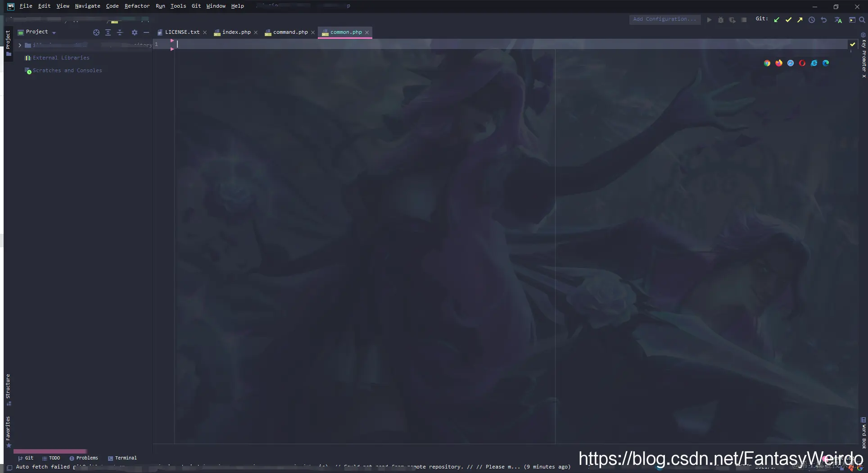Toggle the Favorites side tool window

(x=8, y=432)
